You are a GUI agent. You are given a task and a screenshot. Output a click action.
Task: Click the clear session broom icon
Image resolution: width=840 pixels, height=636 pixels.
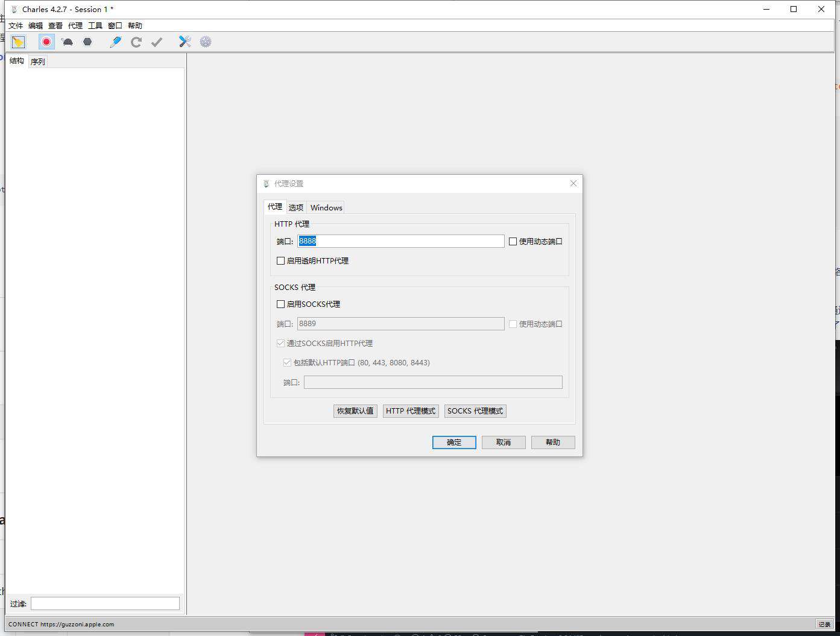[19, 42]
